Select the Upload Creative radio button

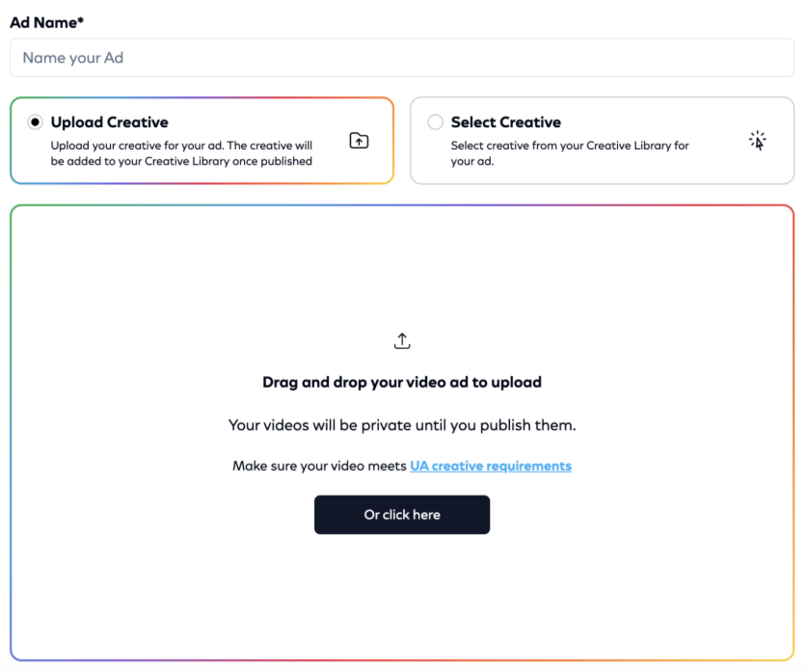coord(36,122)
